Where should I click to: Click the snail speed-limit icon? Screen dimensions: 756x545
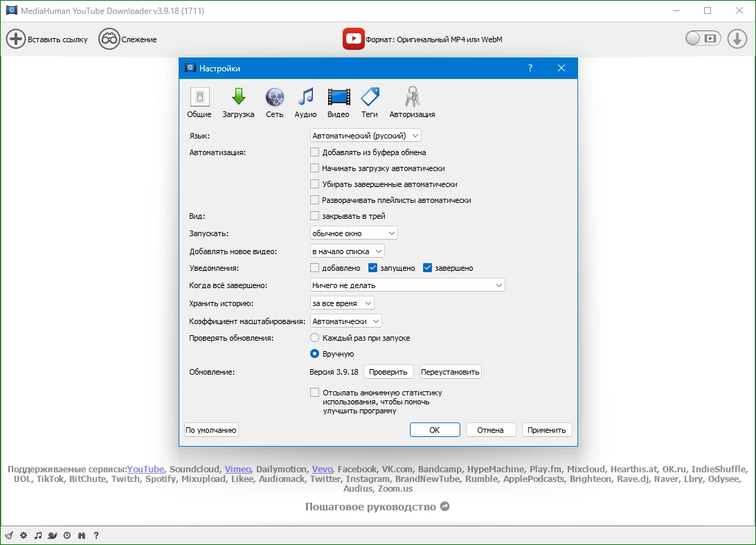pyautogui.click(x=53, y=535)
